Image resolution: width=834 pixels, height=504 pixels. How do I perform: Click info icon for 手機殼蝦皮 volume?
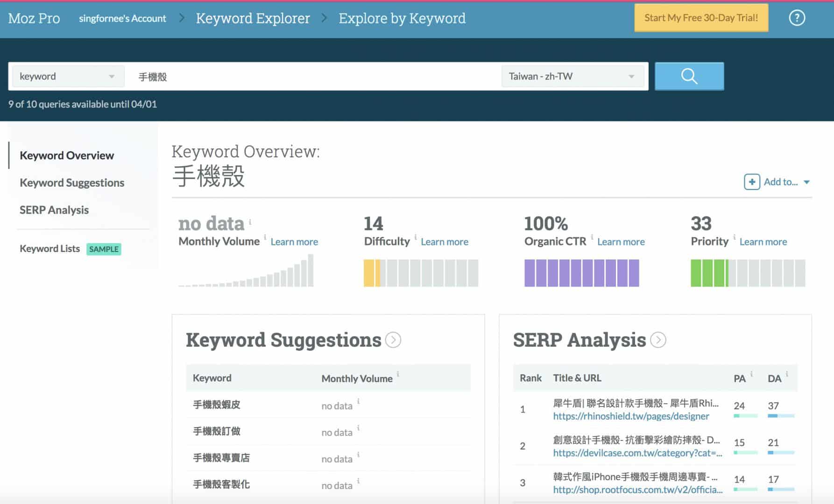coord(358,401)
